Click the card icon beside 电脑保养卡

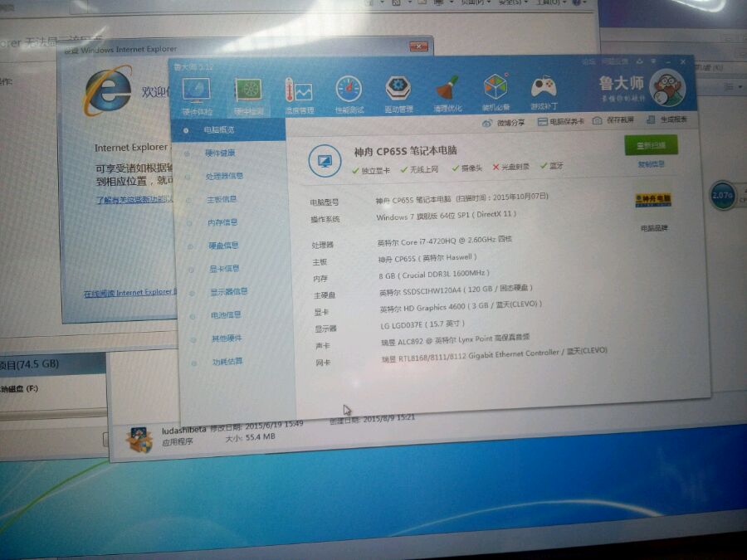click(x=542, y=122)
